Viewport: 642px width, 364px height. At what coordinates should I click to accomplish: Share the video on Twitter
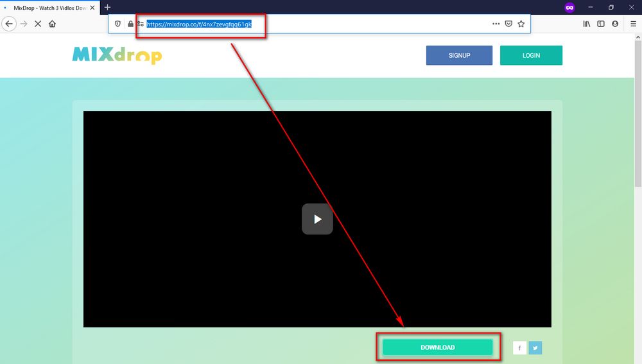click(x=535, y=347)
